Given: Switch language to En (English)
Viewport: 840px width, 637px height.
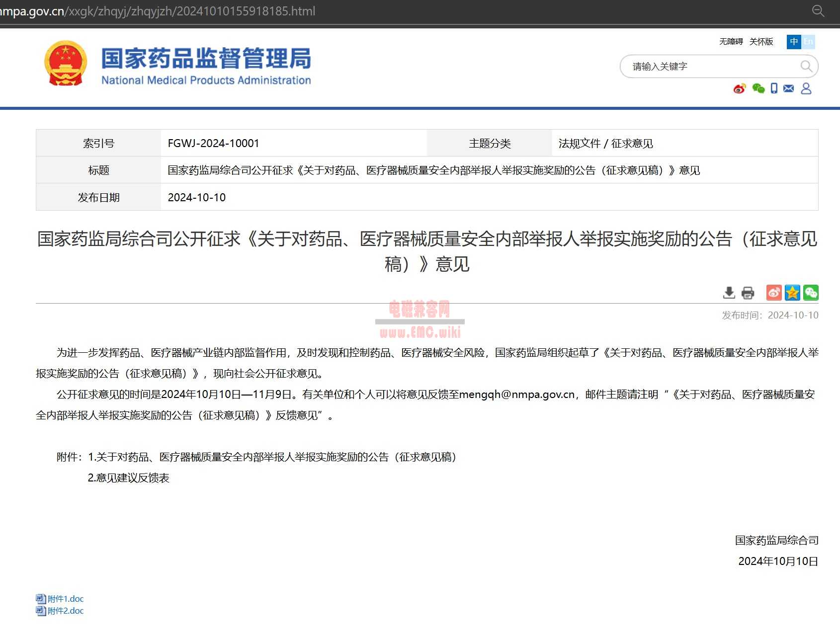Looking at the screenshot, I should pos(808,42).
